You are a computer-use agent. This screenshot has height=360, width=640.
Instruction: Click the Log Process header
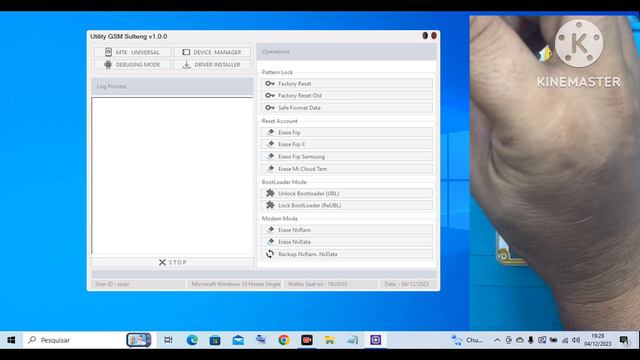173,86
